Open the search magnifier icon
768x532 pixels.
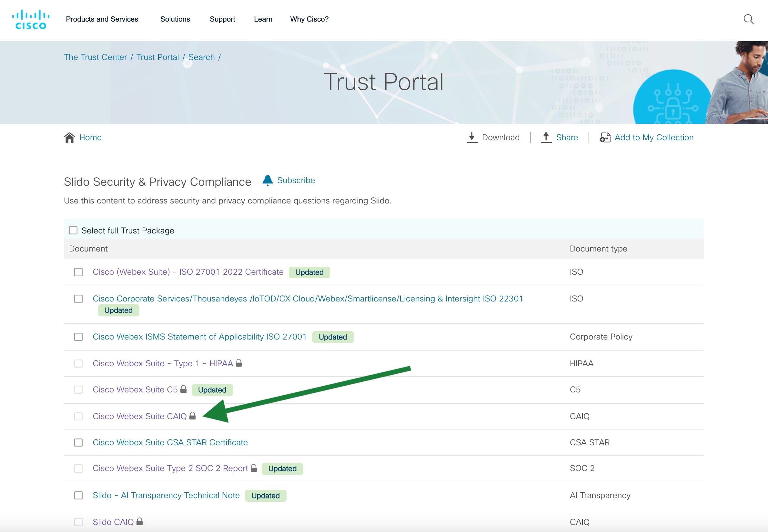click(748, 19)
